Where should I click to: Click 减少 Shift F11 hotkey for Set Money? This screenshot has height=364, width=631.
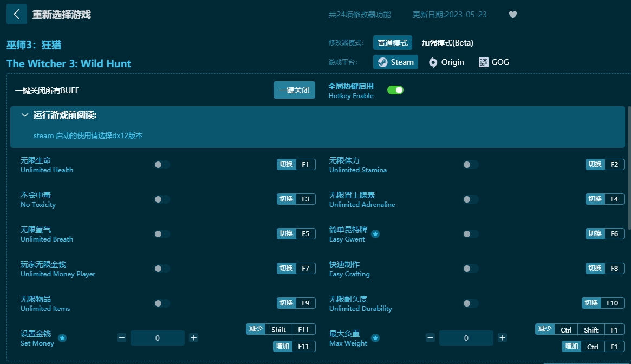click(281, 329)
